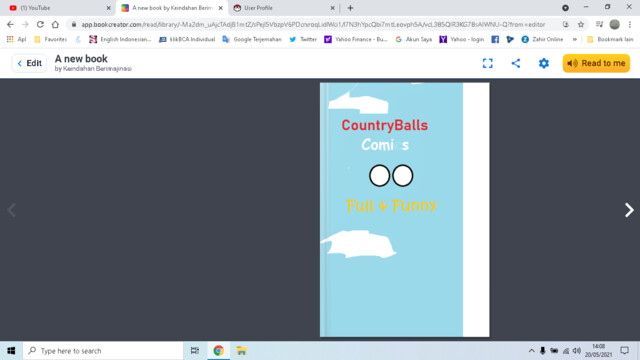
Task: Open the CountryBalls Comics book cover
Action: click(x=404, y=210)
